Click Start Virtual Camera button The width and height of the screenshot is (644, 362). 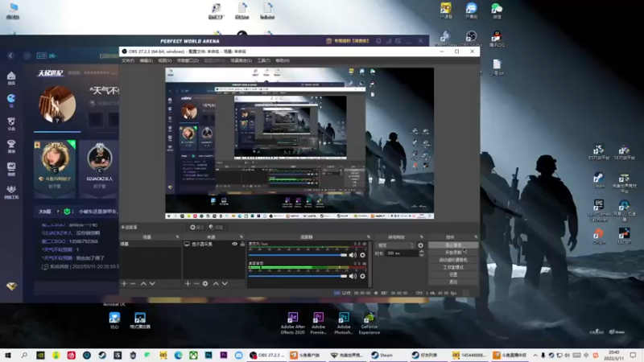point(453,260)
